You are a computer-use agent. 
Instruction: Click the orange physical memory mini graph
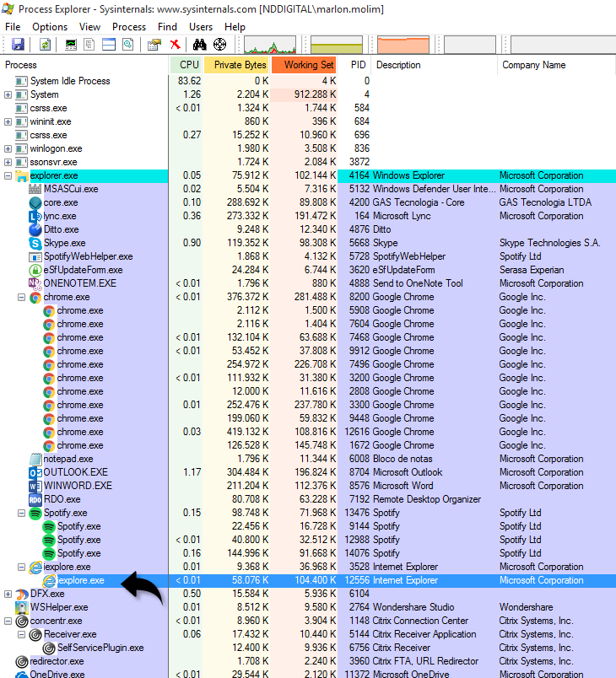click(403, 45)
